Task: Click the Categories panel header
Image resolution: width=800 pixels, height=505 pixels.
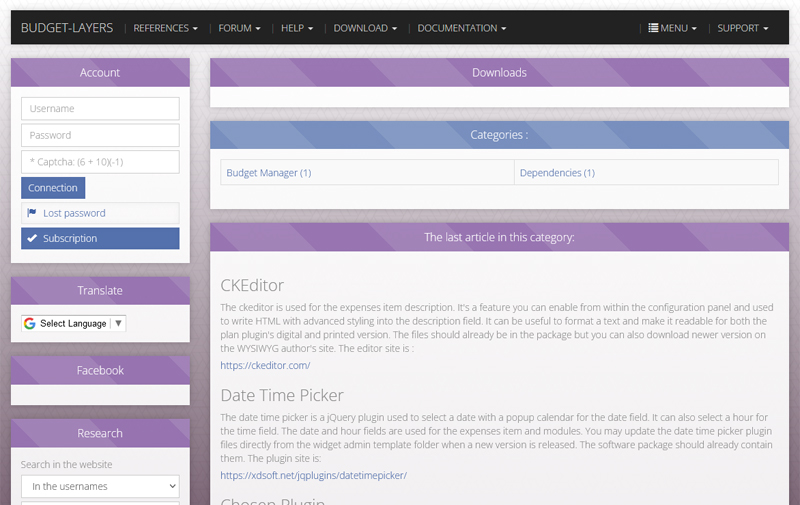Action: click(499, 135)
